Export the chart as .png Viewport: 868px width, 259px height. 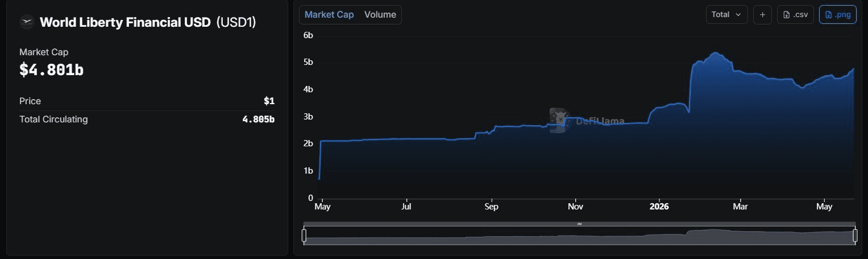(x=838, y=15)
